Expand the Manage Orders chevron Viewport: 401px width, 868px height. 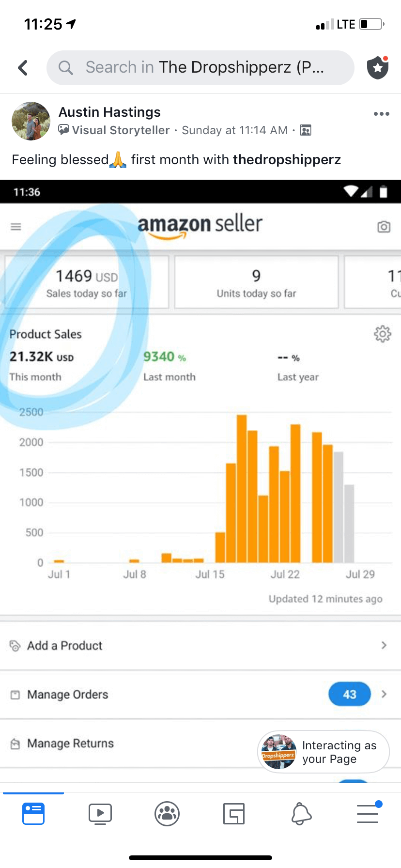coord(384,694)
